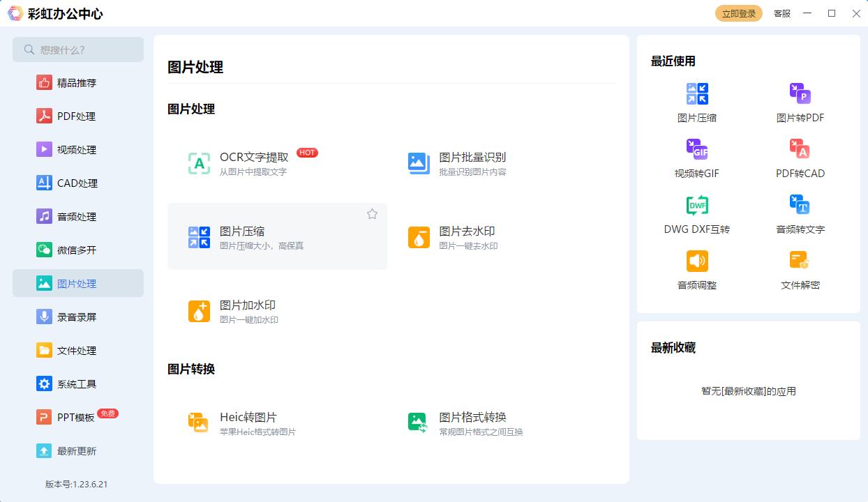Open the 录音录屏 category
This screenshot has height=502, width=868.
pyautogui.click(x=77, y=317)
